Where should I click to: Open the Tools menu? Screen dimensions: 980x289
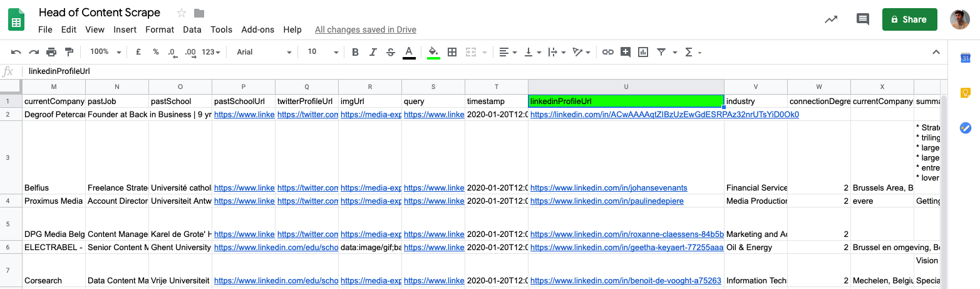click(222, 29)
